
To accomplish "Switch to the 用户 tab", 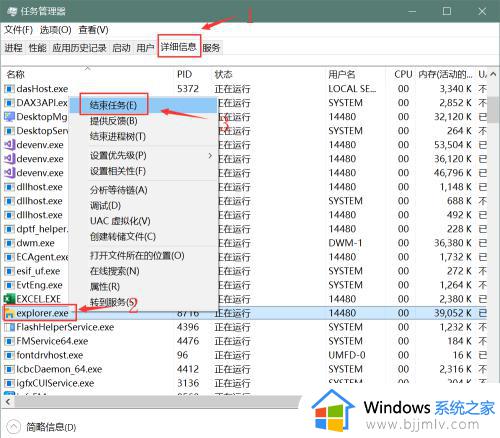I will [145, 48].
